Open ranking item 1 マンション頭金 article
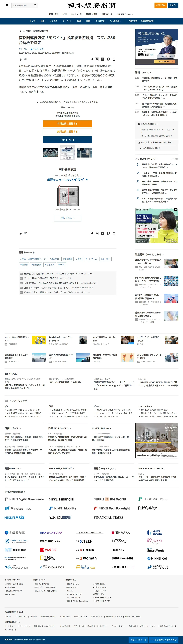This screenshot has width=183, height=644. click(x=159, y=166)
